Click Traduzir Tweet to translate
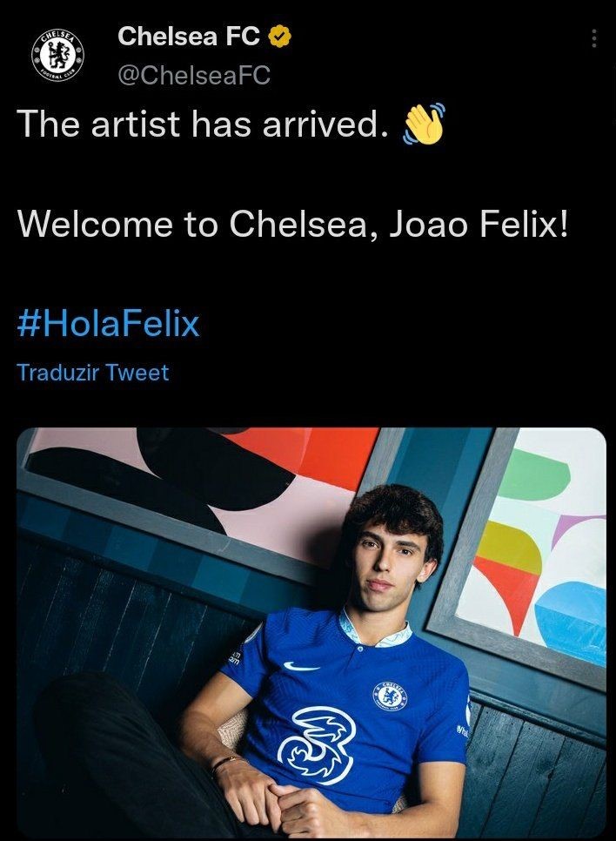616x841 pixels. click(93, 373)
